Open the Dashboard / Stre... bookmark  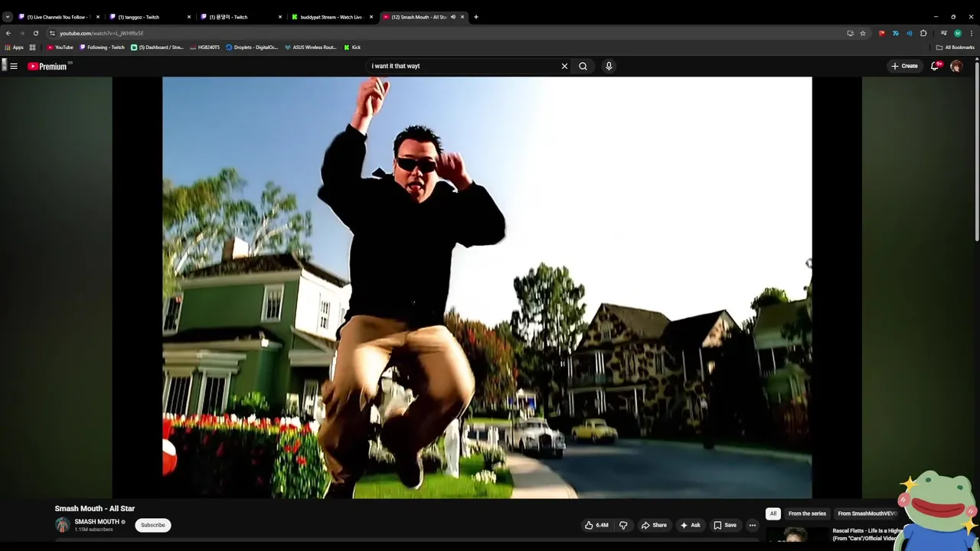157,47
